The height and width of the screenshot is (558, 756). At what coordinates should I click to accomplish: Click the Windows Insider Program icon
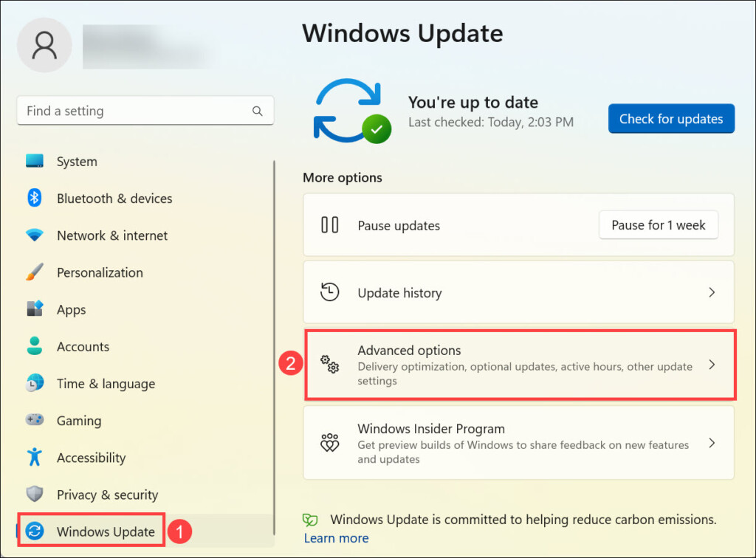point(329,443)
